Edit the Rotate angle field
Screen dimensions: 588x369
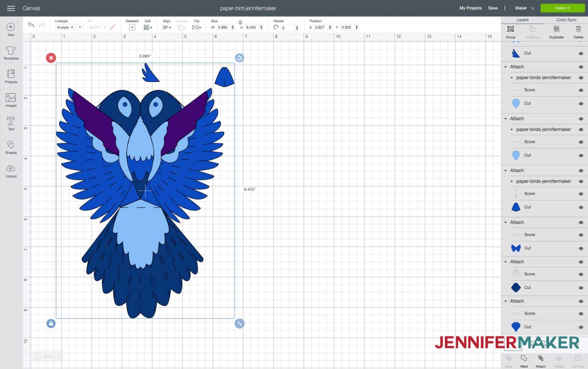click(287, 28)
